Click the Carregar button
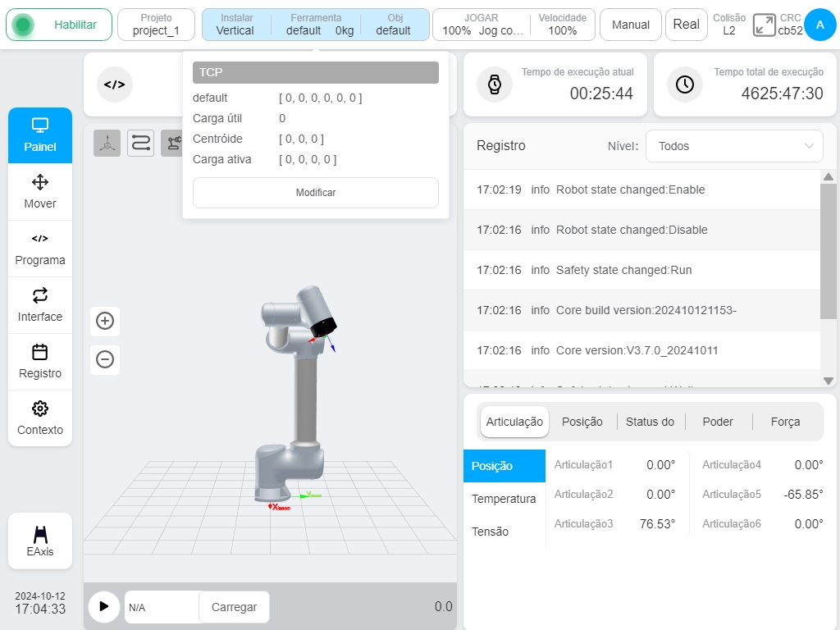Screen dimensions: 840x630 234,607
